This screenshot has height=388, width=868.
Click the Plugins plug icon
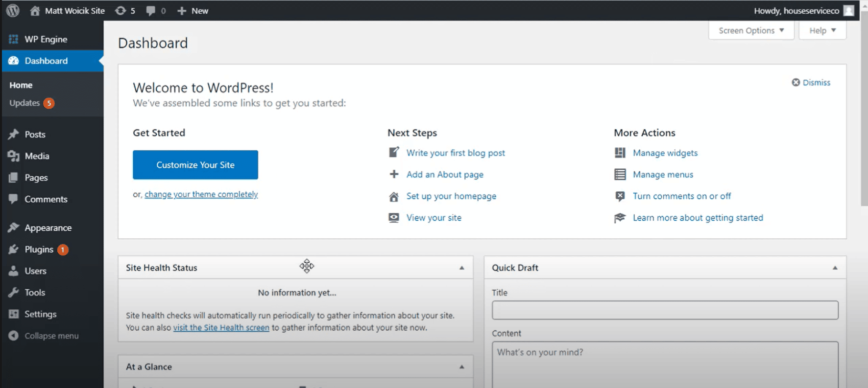point(13,249)
